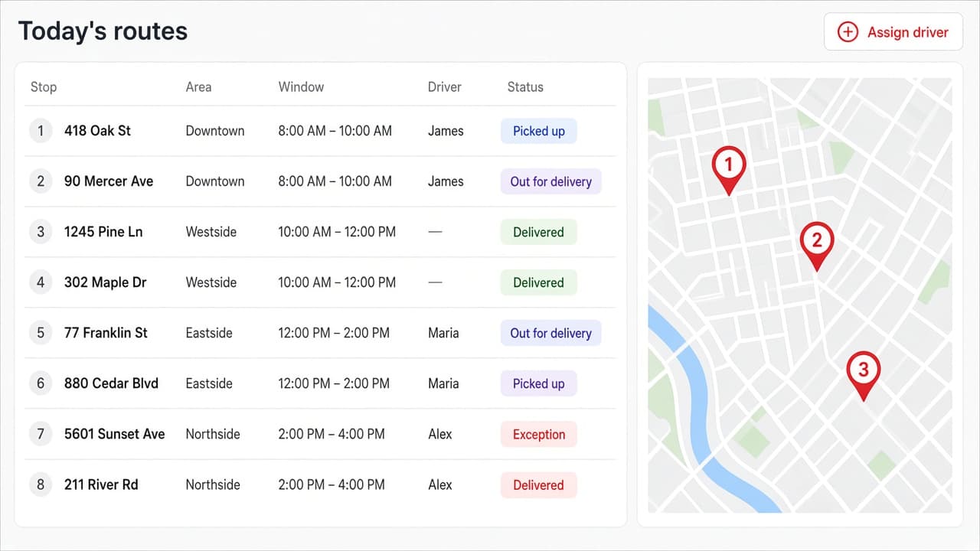Screen dimensions: 980x551
Task: Open the 90 Mercer Ave stop
Action: click(109, 181)
